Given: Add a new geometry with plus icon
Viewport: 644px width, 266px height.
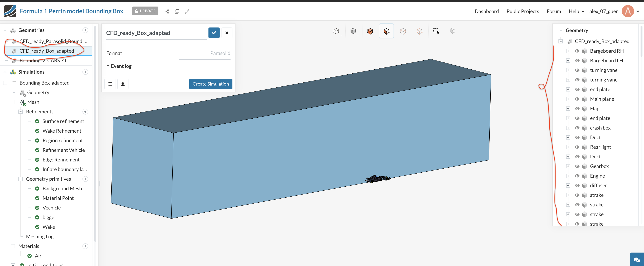Looking at the screenshot, I should coord(85,30).
